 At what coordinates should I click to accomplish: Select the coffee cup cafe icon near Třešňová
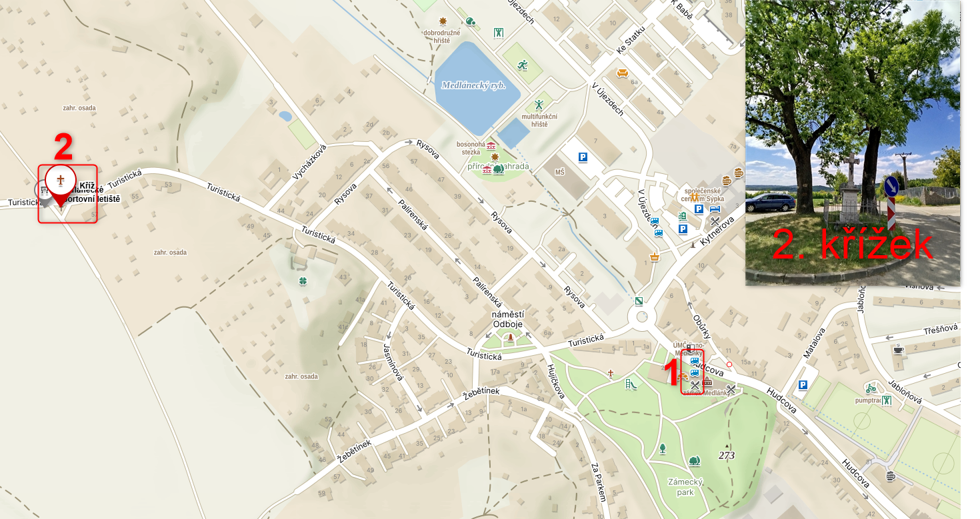(x=898, y=349)
